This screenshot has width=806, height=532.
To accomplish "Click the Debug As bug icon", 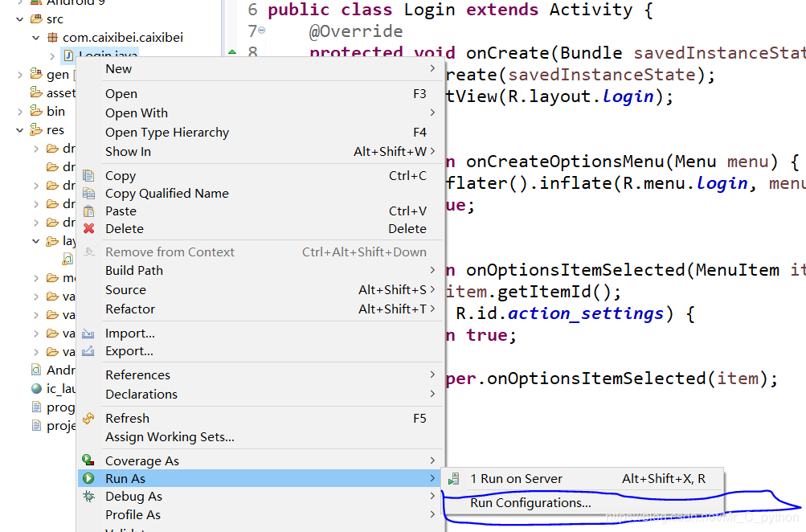I will [x=89, y=497].
